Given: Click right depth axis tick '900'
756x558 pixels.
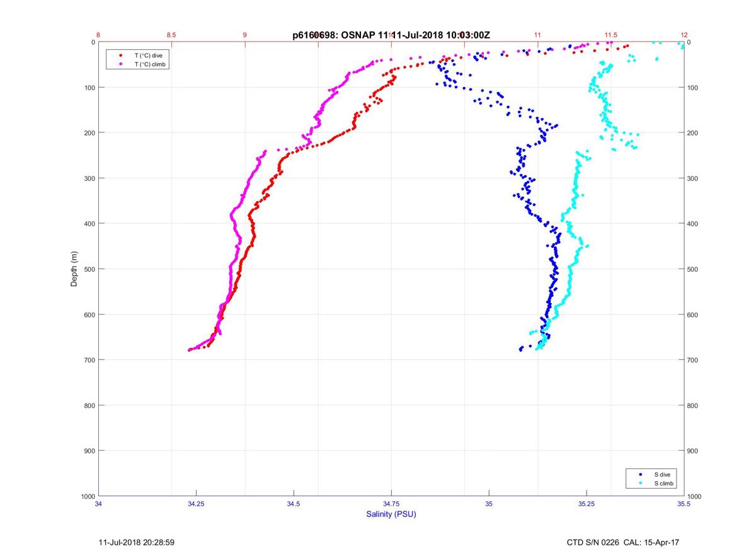Looking at the screenshot, I should 693,451.
